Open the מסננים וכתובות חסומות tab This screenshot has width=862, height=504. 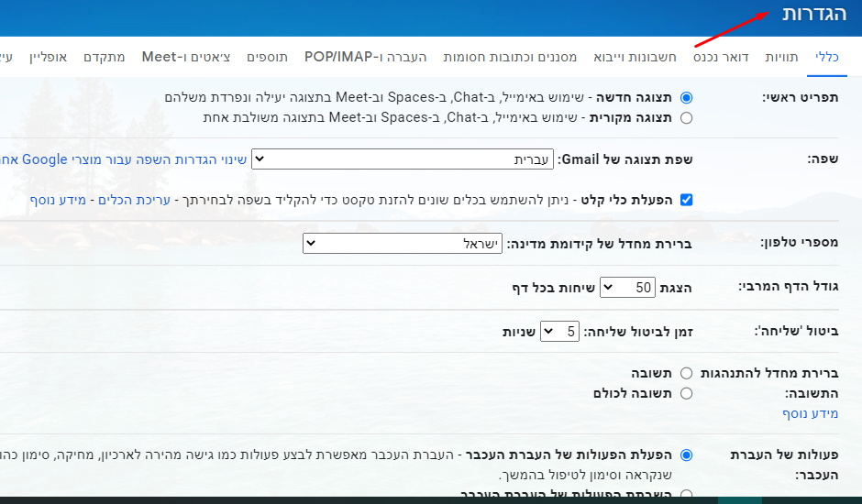click(x=511, y=57)
